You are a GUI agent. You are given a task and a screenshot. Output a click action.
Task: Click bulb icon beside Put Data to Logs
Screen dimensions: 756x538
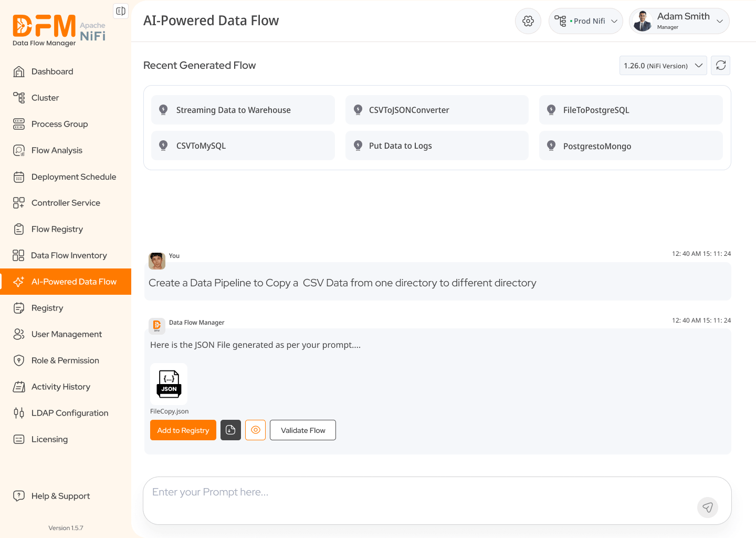tap(358, 146)
